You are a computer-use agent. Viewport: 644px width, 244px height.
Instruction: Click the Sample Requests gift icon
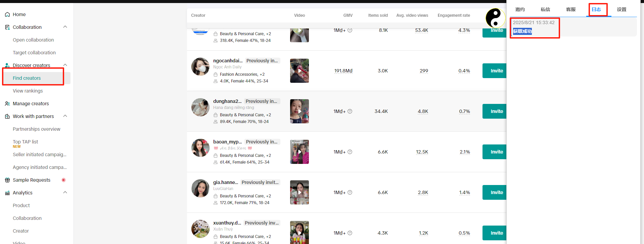pyautogui.click(x=7, y=180)
